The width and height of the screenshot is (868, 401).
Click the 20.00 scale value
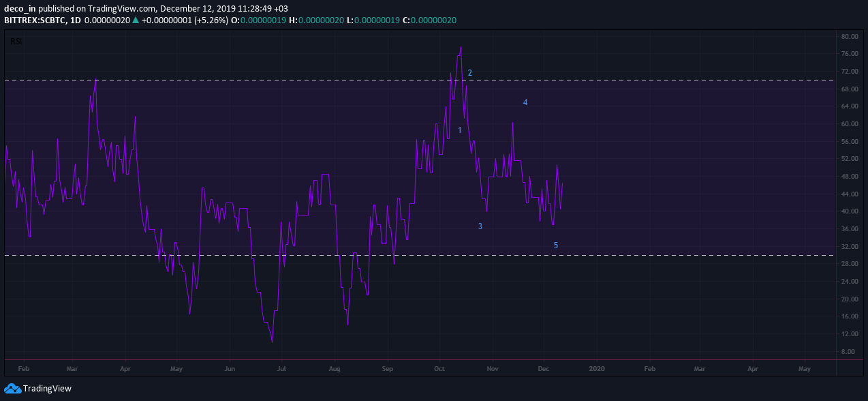click(849, 299)
